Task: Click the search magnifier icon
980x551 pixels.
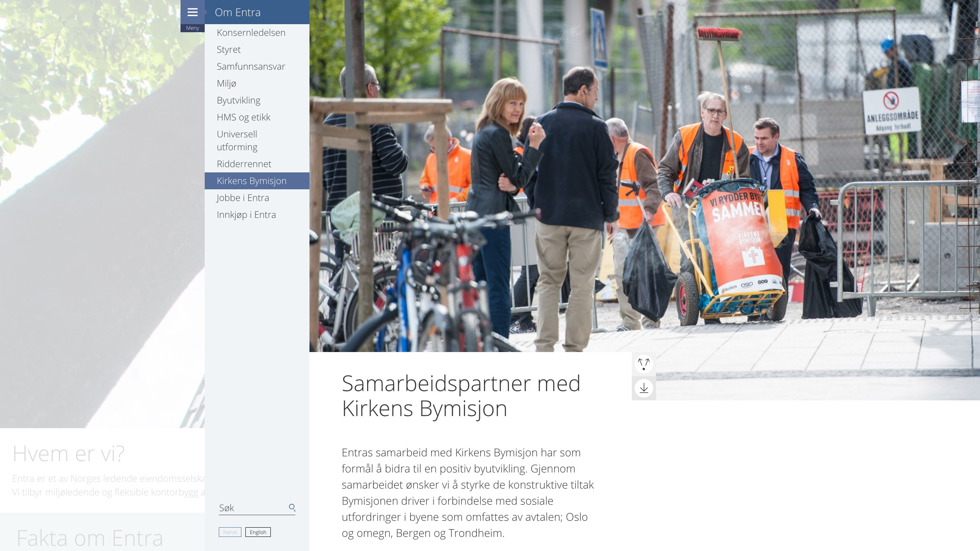Action: (292, 507)
